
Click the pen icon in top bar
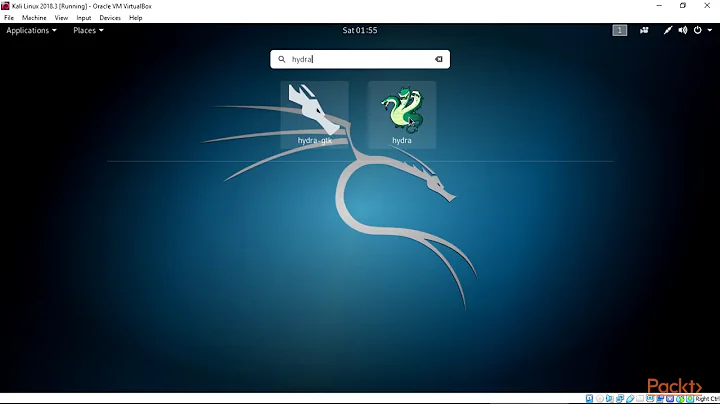point(668,30)
